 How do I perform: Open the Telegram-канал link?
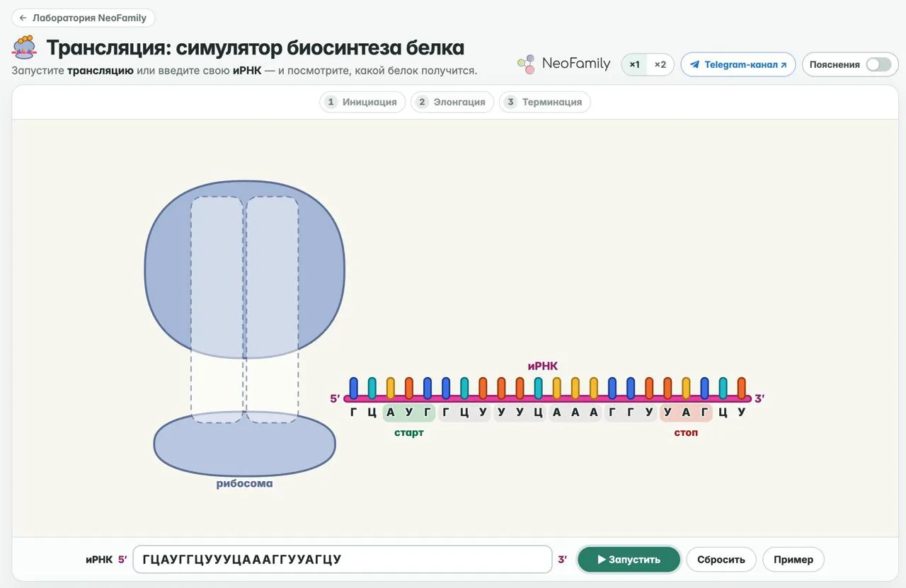point(738,64)
